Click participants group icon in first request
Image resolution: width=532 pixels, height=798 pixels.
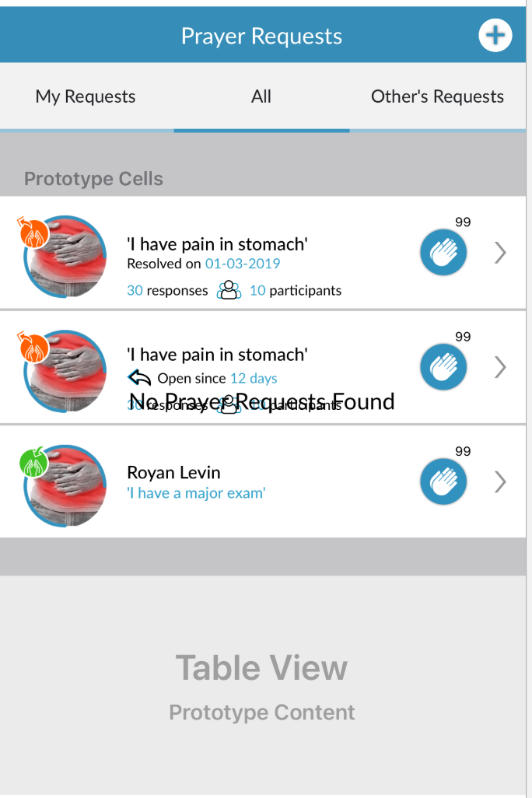click(x=229, y=290)
